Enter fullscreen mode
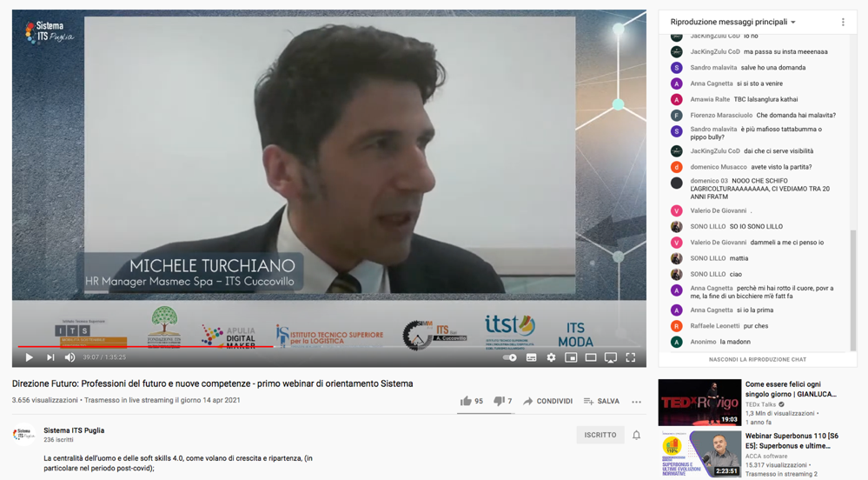 tap(631, 357)
